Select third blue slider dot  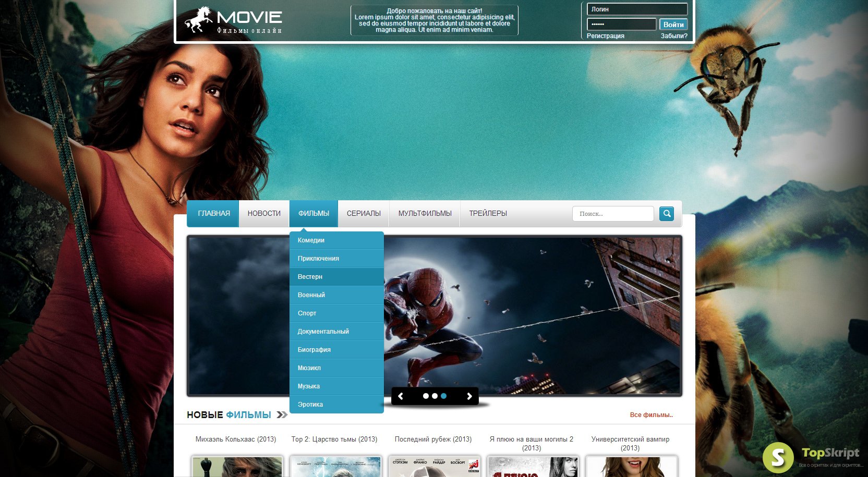point(443,396)
